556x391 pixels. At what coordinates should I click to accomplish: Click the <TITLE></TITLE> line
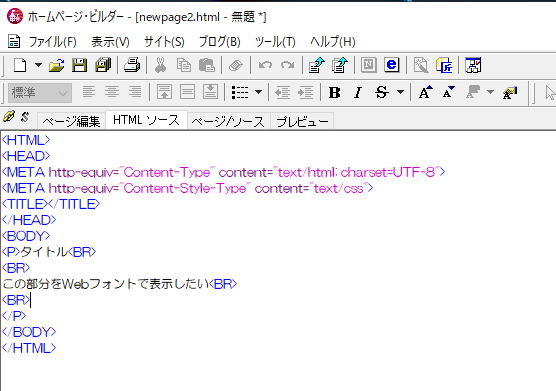pyautogui.click(x=51, y=204)
